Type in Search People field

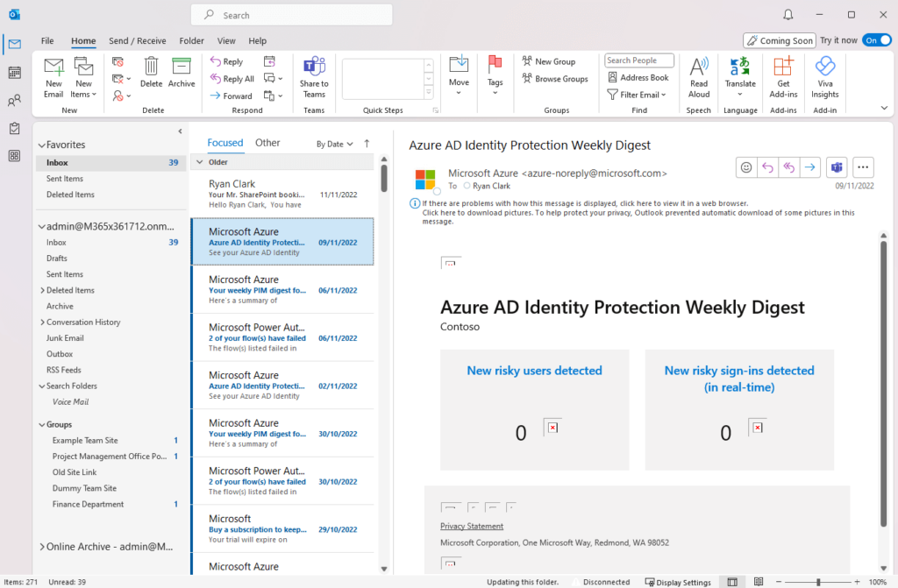click(x=639, y=60)
